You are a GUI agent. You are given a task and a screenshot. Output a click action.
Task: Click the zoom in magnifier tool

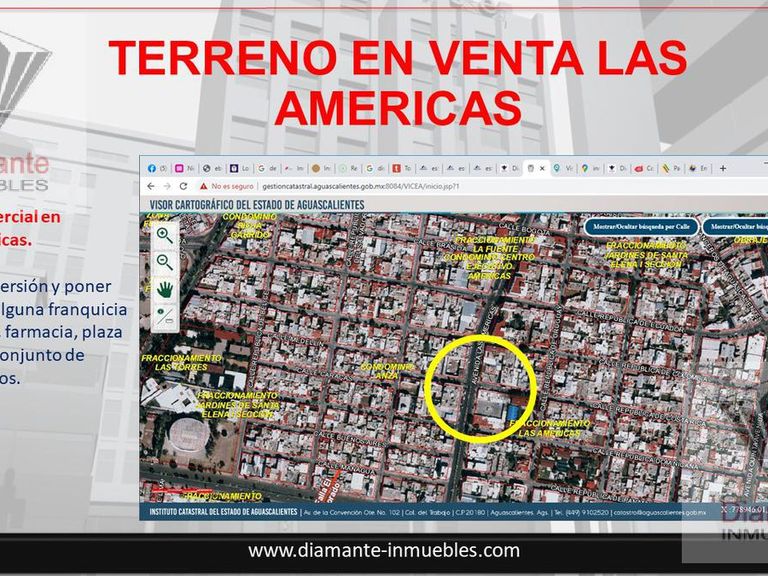click(x=164, y=235)
